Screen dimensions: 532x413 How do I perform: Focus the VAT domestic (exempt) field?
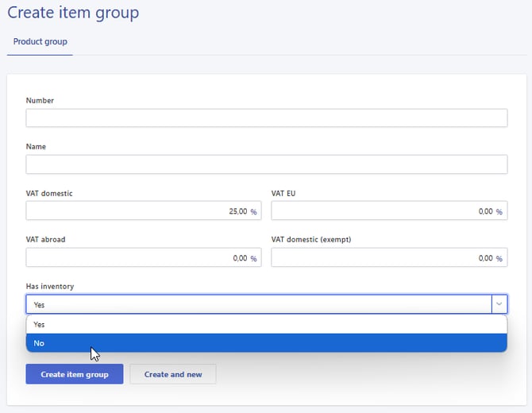(381, 258)
